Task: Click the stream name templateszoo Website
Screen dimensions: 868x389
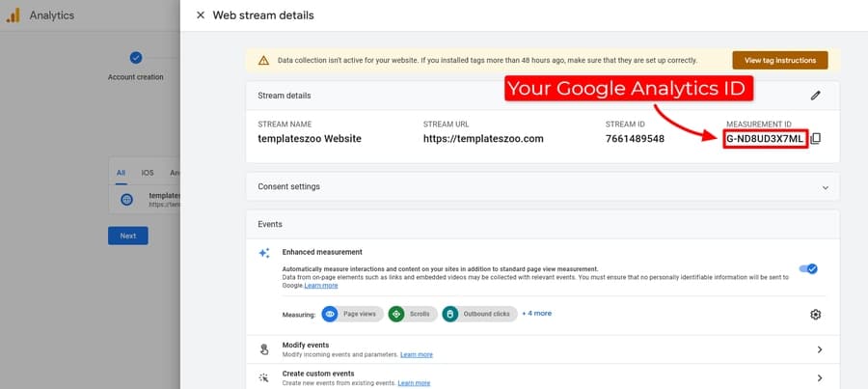Action: click(310, 139)
